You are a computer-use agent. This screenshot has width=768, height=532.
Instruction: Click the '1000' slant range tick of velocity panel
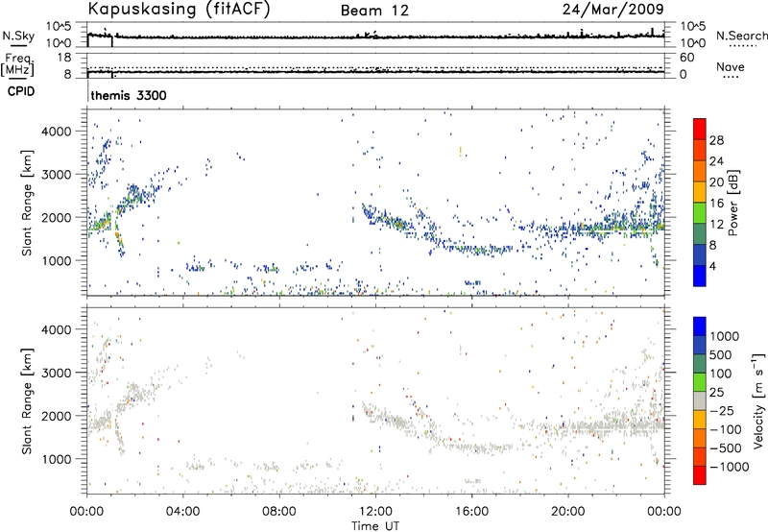(x=57, y=459)
